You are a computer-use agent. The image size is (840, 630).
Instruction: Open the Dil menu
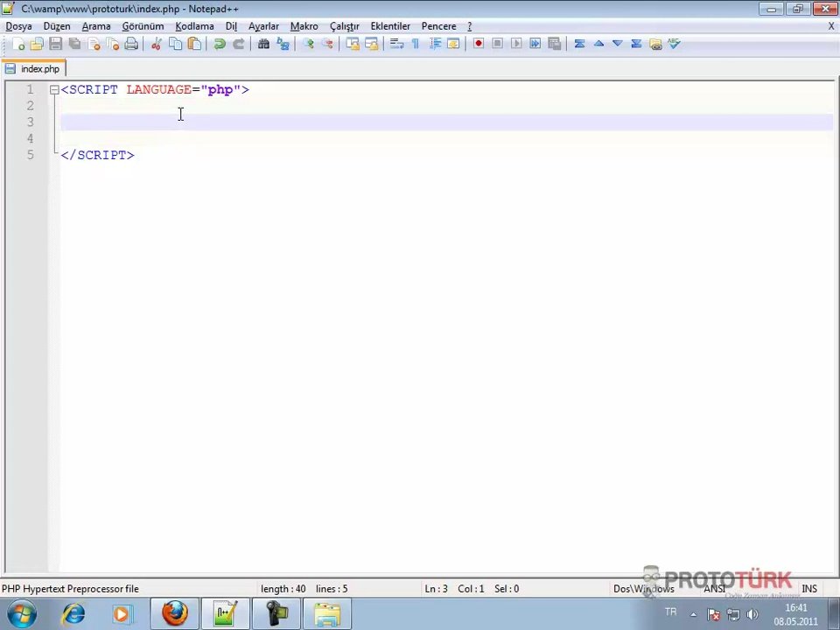click(x=231, y=26)
